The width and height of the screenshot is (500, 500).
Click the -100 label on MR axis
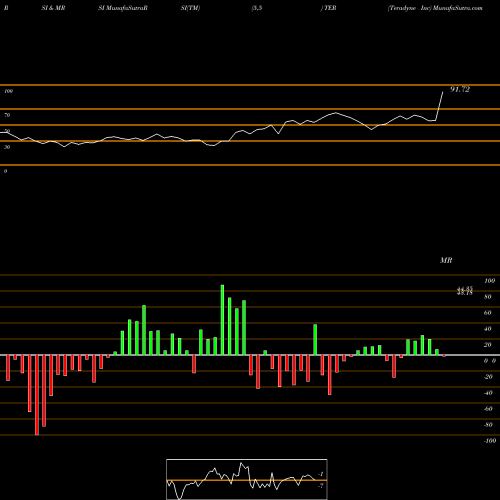[x=490, y=441]
